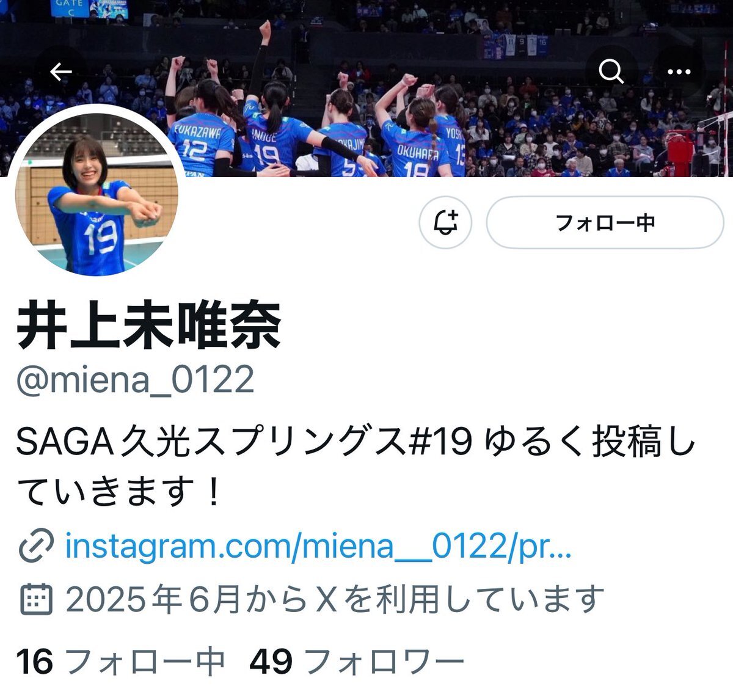Image resolution: width=733 pixels, height=700 pixels.
Task: Click the SAGA久光スプリングス text in the bio
Action: click(211, 442)
